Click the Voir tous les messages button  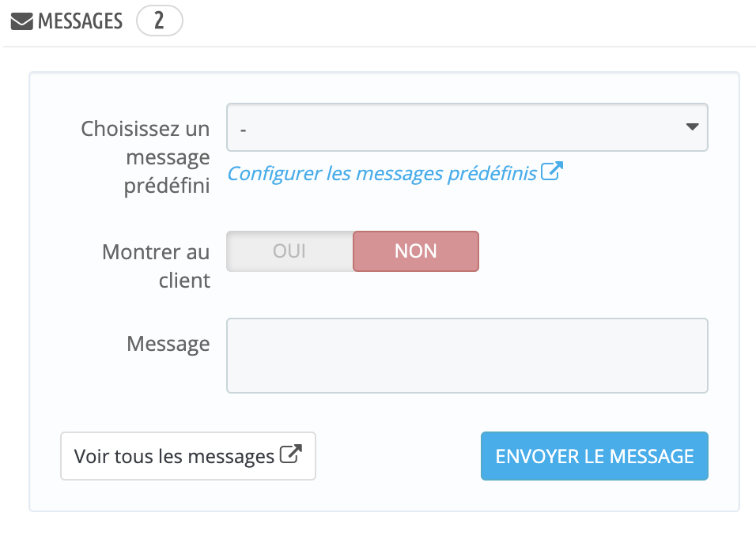pyautogui.click(x=188, y=456)
